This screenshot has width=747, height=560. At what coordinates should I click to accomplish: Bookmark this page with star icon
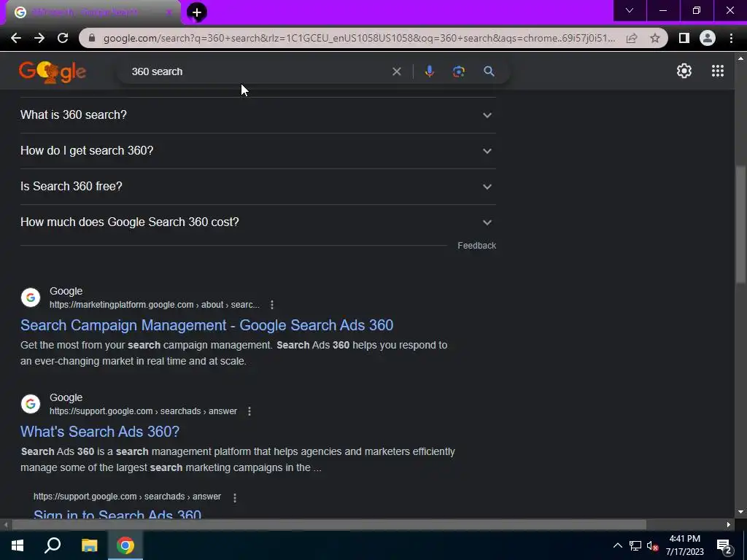(655, 38)
